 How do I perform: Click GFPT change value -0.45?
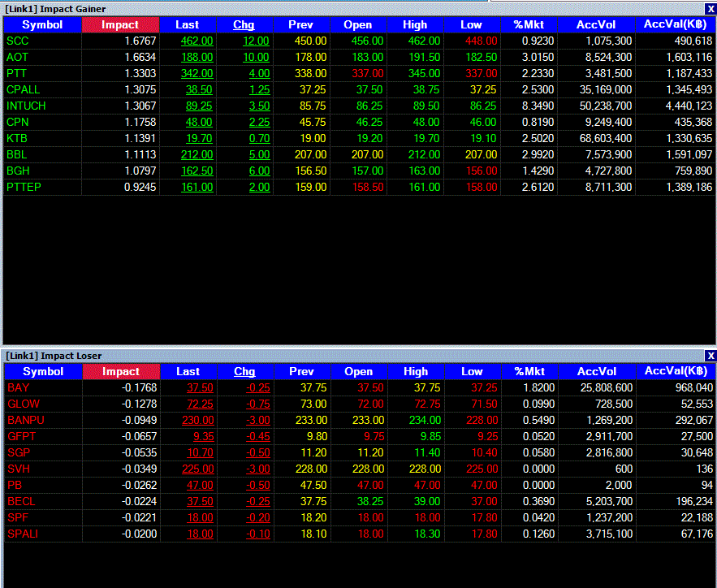[x=258, y=436]
